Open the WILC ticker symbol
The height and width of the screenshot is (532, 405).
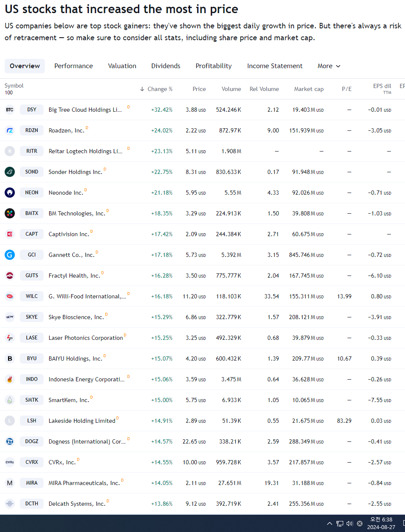click(x=32, y=296)
